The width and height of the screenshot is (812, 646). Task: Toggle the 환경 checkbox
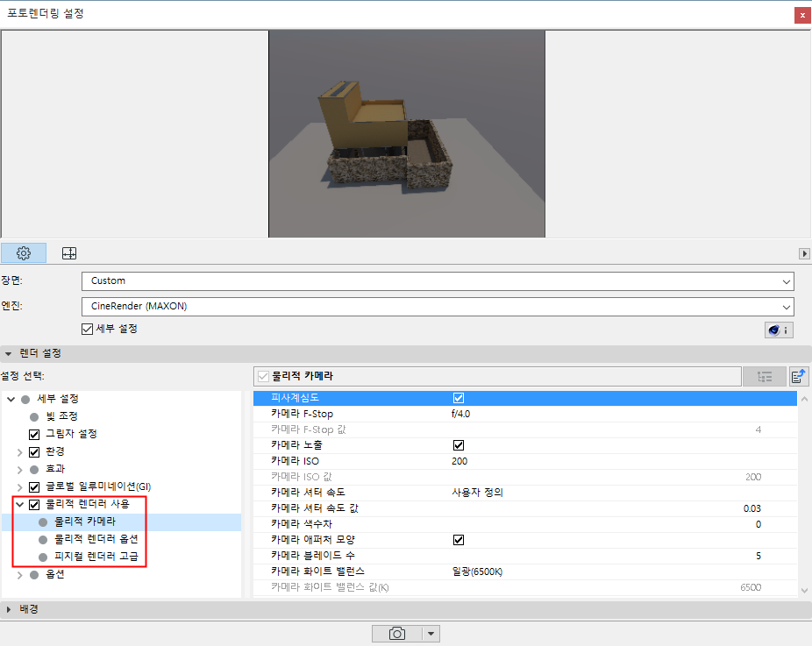[x=34, y=452]
